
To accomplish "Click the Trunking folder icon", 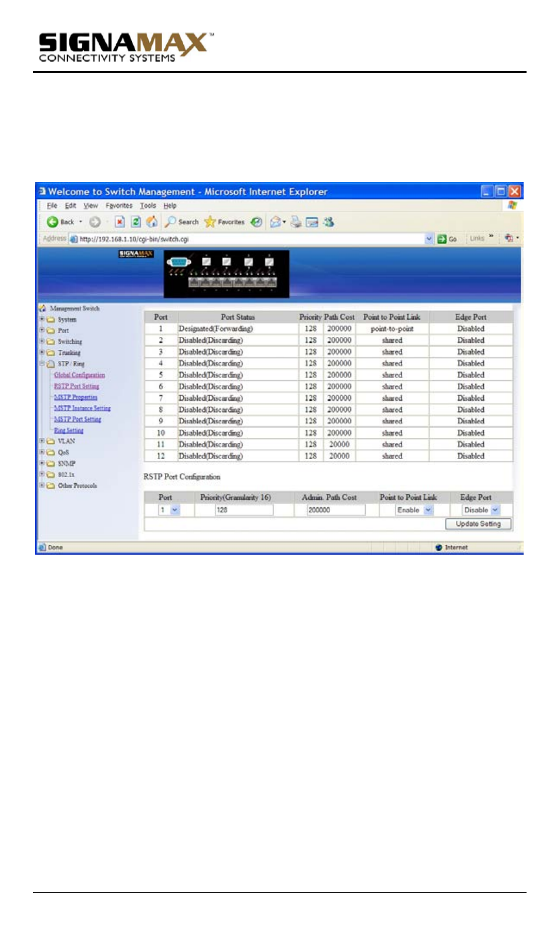I will (50, 353).
